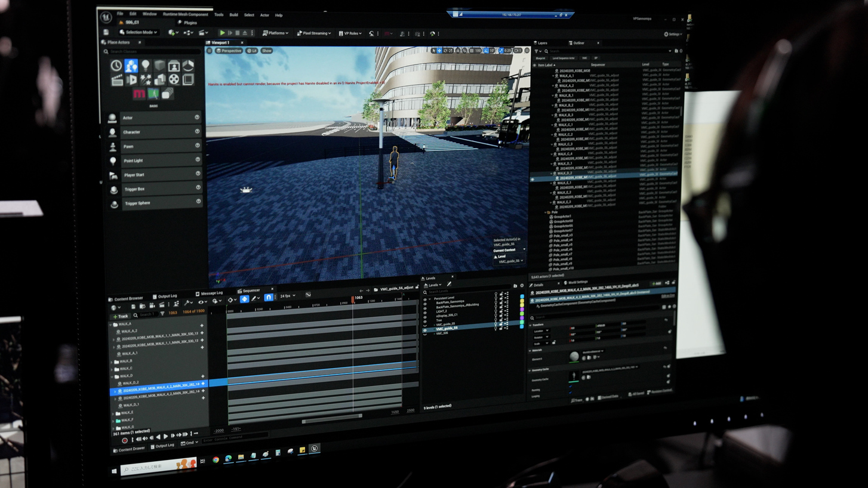Click the Shapes cube category icon
Screen dimensions: 868x488
[159, 66]
